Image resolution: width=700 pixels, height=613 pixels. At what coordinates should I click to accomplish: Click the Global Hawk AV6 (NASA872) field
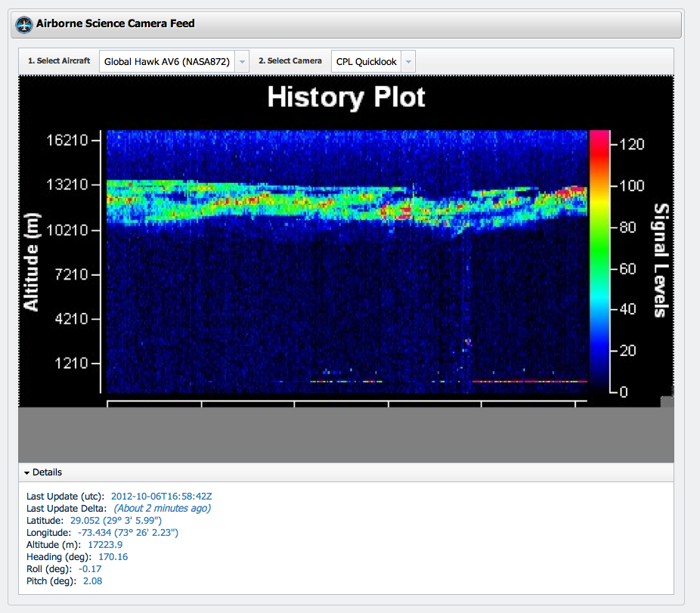166,62
